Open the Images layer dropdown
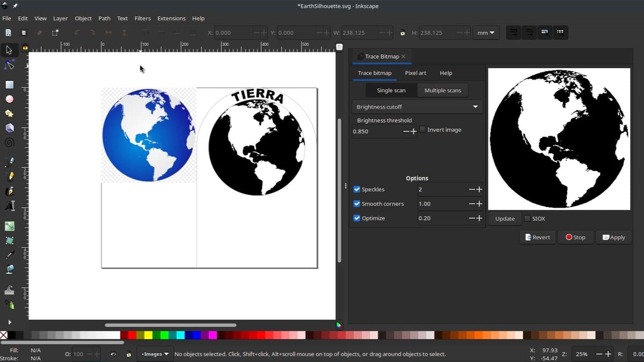Image resolution: width=644 pixels, height=362 pixels. (x=155, y=354)
